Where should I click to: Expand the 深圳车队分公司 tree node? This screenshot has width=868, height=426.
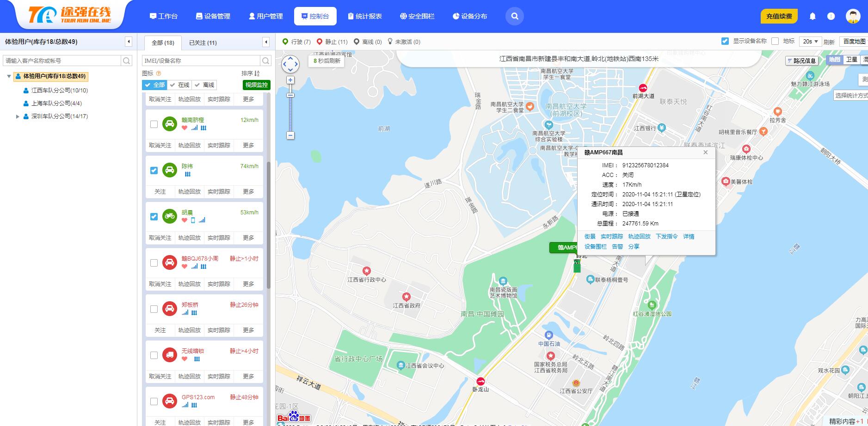pyautogui.click(x=18, y=116)
